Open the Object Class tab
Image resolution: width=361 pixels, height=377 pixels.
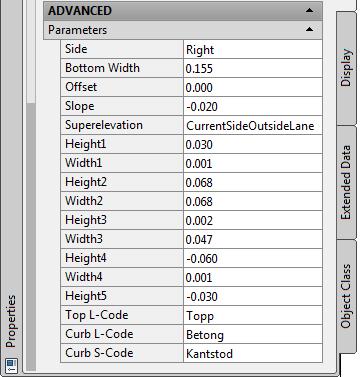click(346, 296)
